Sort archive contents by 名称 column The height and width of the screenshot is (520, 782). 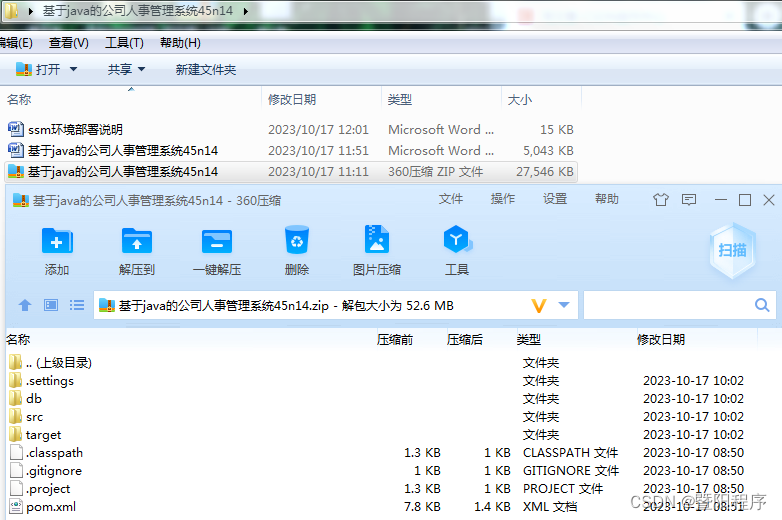pyautogui.click(x=18, y=340)
